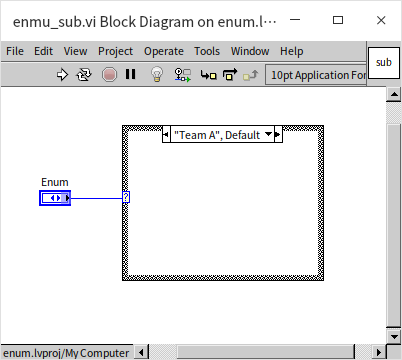Select the Enum control terminal
Viewport: 402px width, 360px height.
click(55, 198)
